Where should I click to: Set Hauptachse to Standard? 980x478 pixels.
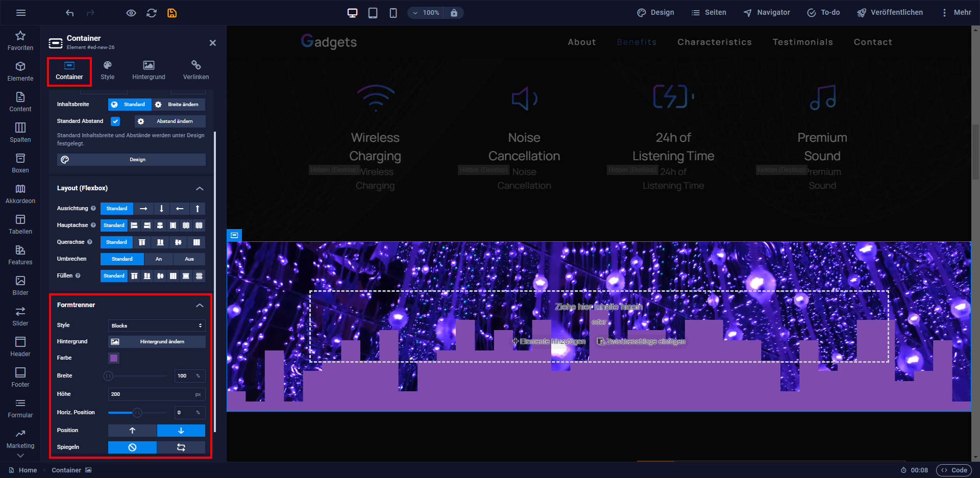point(114,225)
